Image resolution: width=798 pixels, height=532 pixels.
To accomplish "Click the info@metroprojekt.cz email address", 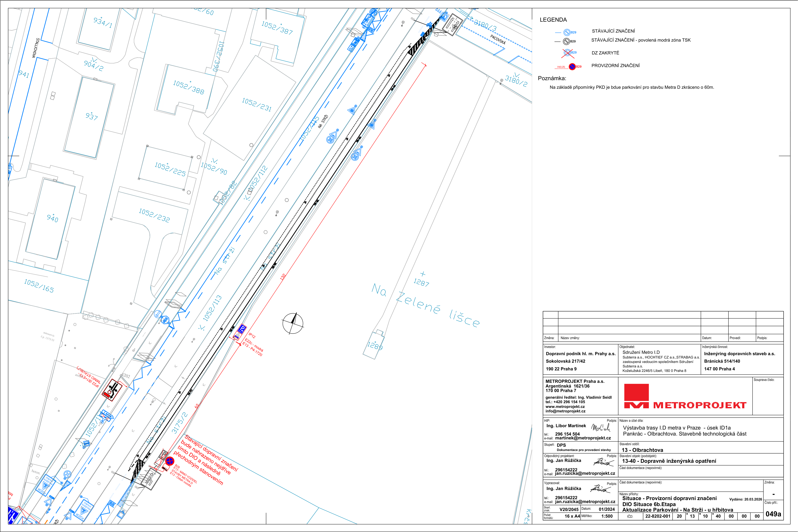I will [566, 411].
